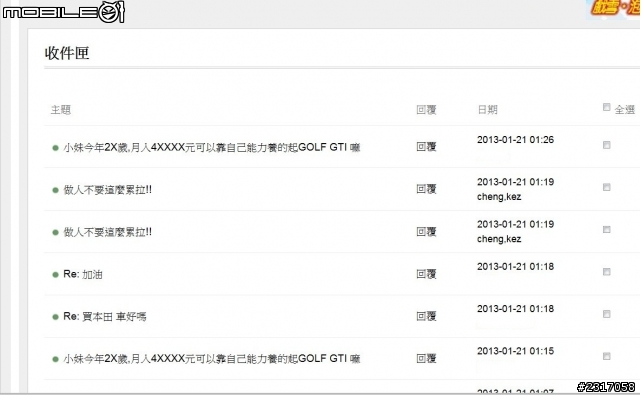Select the checkbox on the Re: 加油 row
Image resolution: width=641 pixels, height=395 pixels.
coord(607,272)
